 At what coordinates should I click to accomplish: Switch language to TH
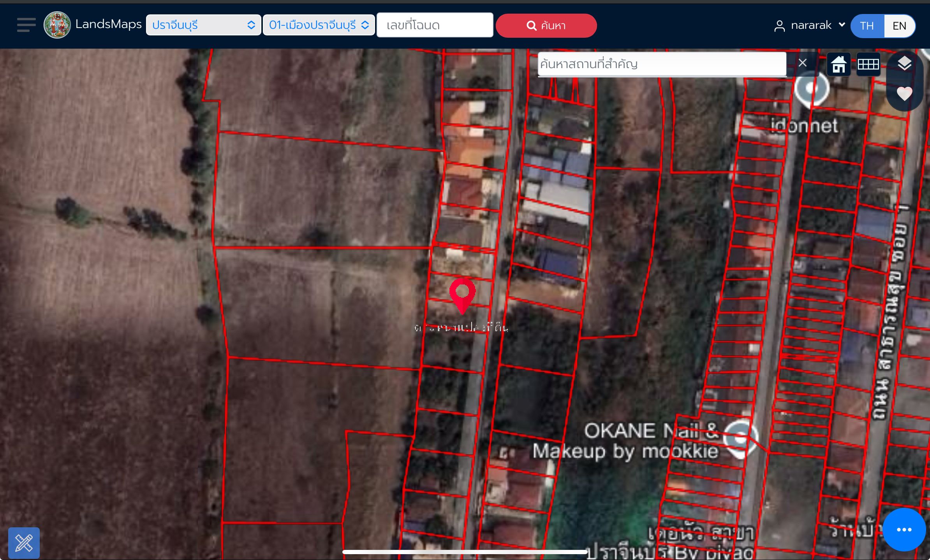pos(867,26)
